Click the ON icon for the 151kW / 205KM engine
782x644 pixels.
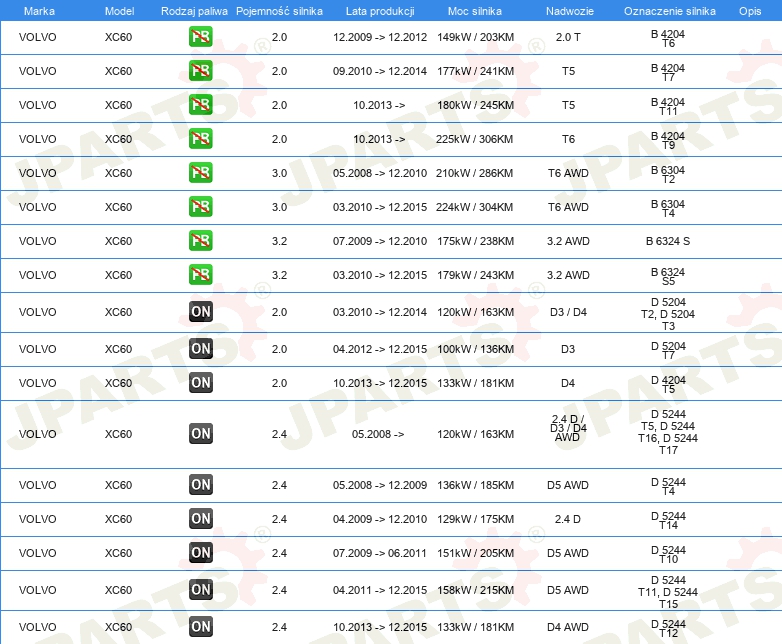tap(200, 553)
